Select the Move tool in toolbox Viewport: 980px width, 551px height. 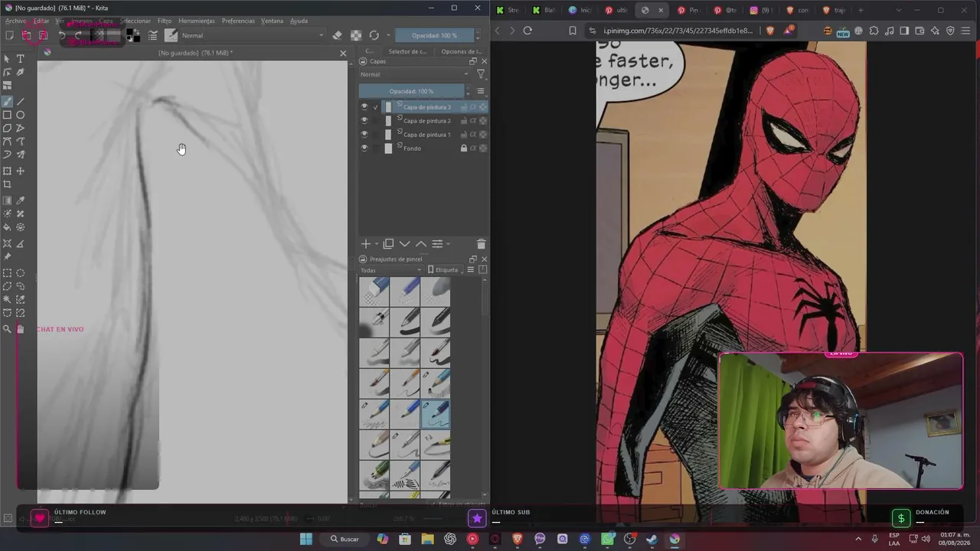point(21,171)
